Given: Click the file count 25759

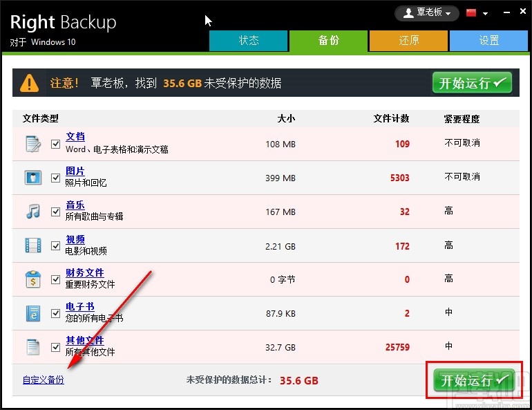Looking at the screenshot, I should point(397,347).
